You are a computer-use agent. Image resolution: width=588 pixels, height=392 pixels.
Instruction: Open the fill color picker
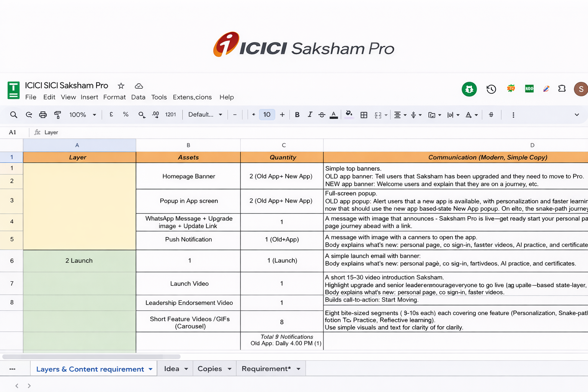(x=349, y=114)
